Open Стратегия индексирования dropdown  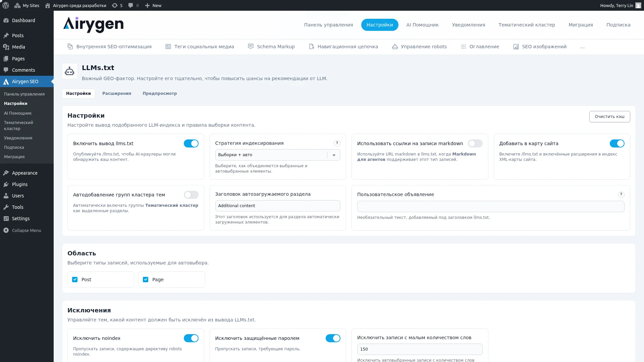pyautogui.click(x=278, y=155)
